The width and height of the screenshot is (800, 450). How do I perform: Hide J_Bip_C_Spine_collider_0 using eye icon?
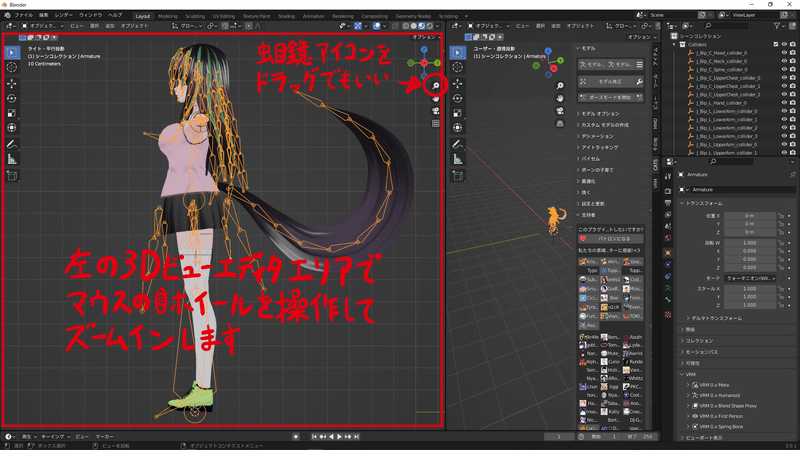point(784,69)
